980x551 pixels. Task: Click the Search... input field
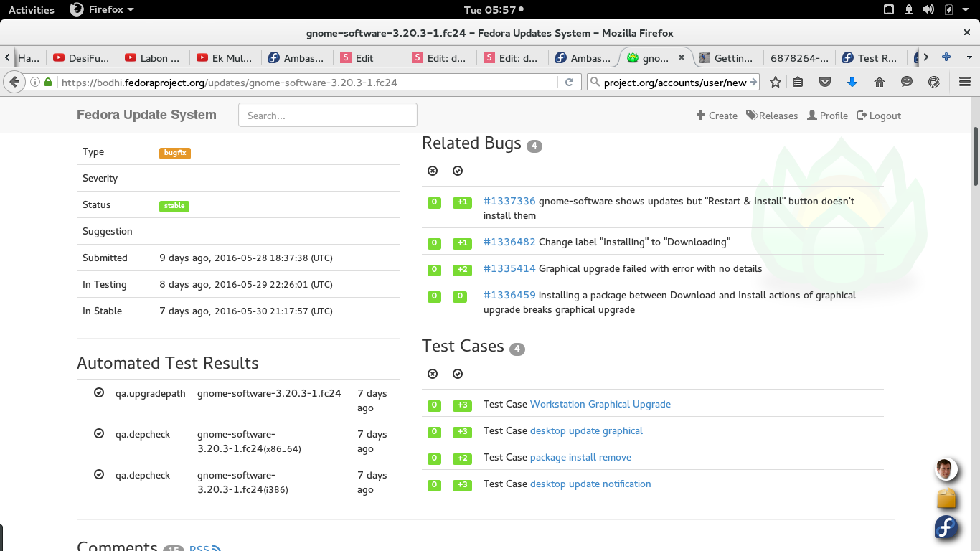click(x=328, y=115)
